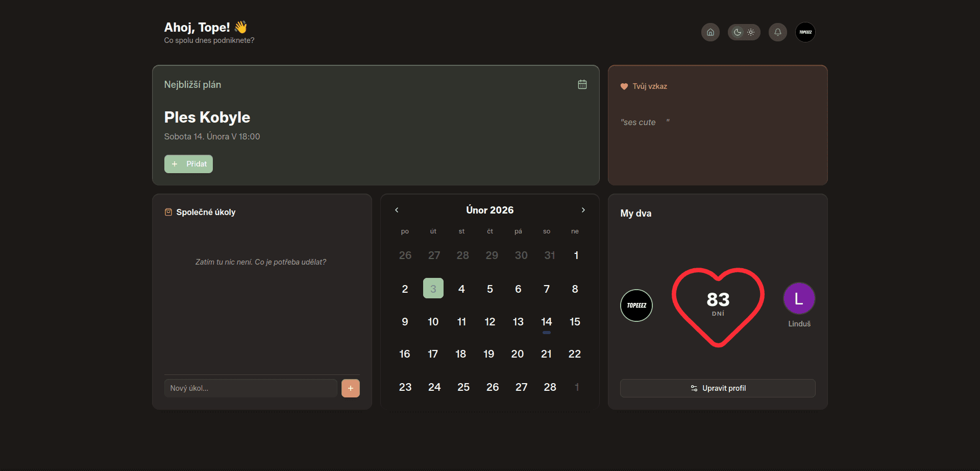Click the heart showing 83 days
The image size is (980, 471).
click(x=717, y=305)
